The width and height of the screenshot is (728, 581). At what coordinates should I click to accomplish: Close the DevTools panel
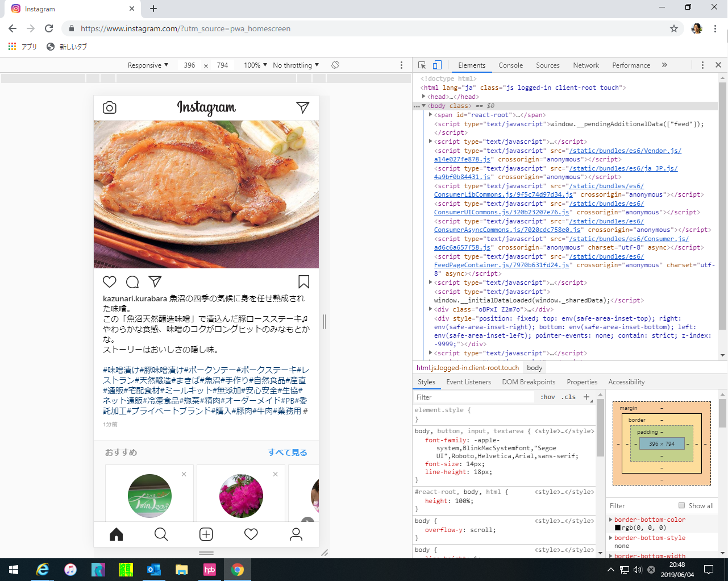[718, 65]
